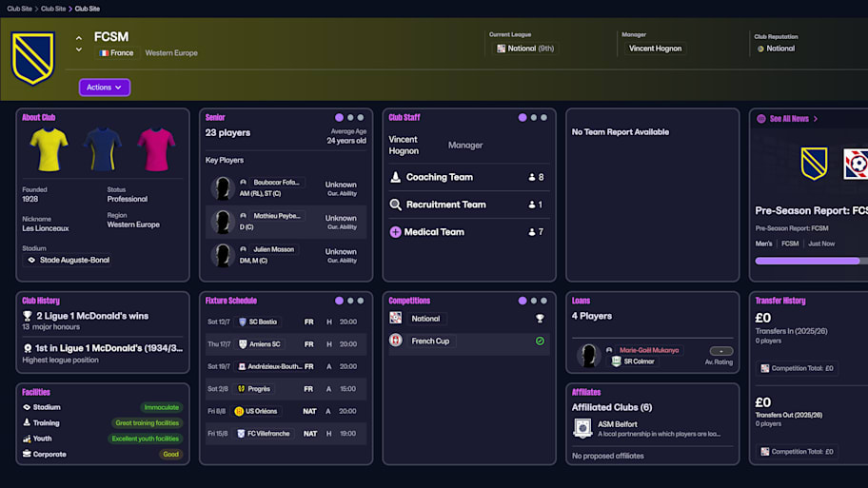Click the highest position ribbon icon
The width and height of the screenshot is (868, 488).
(27, 348)
